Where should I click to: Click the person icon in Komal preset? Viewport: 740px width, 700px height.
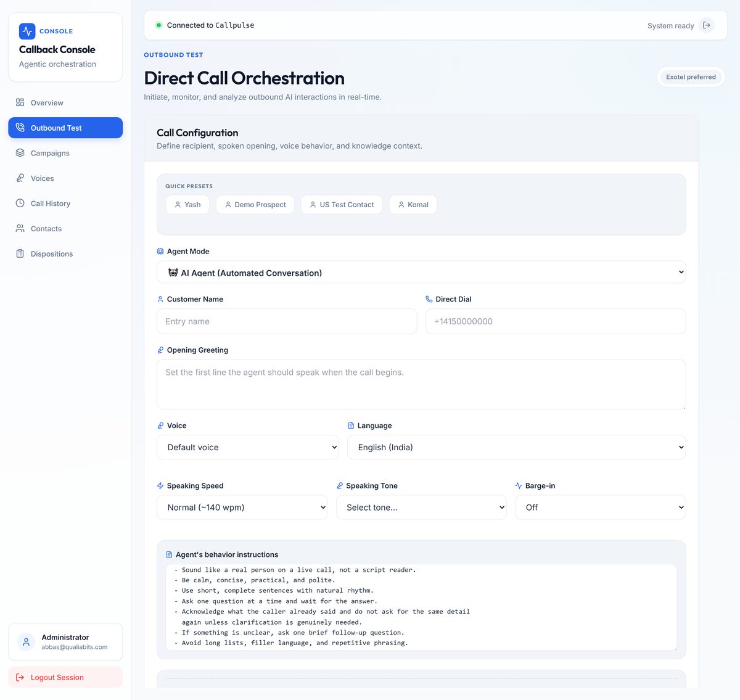point(401,205)
